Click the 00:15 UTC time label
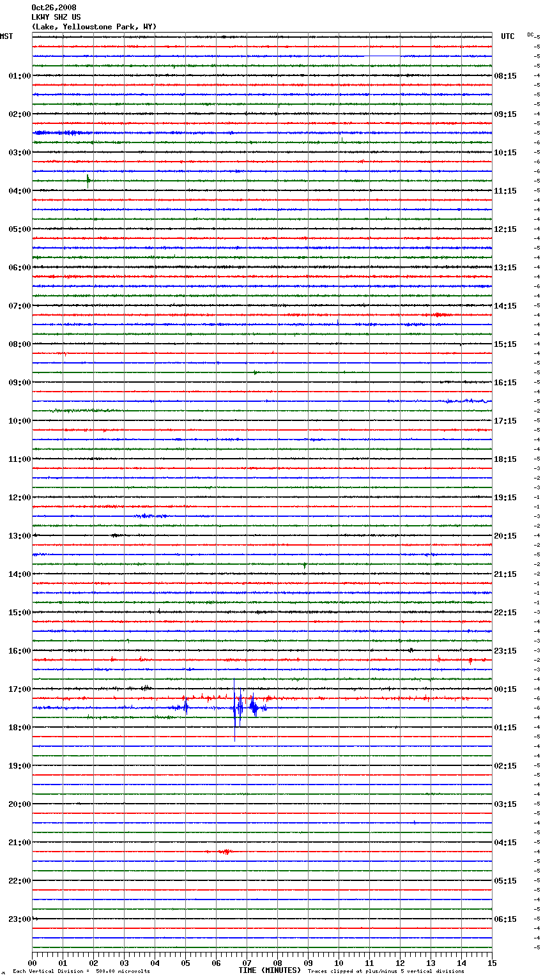The width and height of the screenshot is (543, 980). point(505,689)
